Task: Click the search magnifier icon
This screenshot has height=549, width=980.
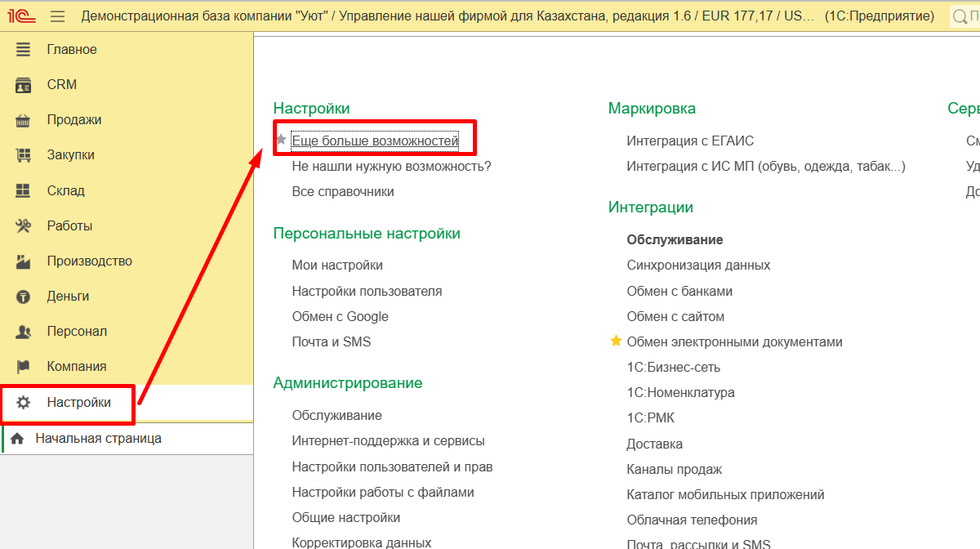Action: (x=961, y=16)
